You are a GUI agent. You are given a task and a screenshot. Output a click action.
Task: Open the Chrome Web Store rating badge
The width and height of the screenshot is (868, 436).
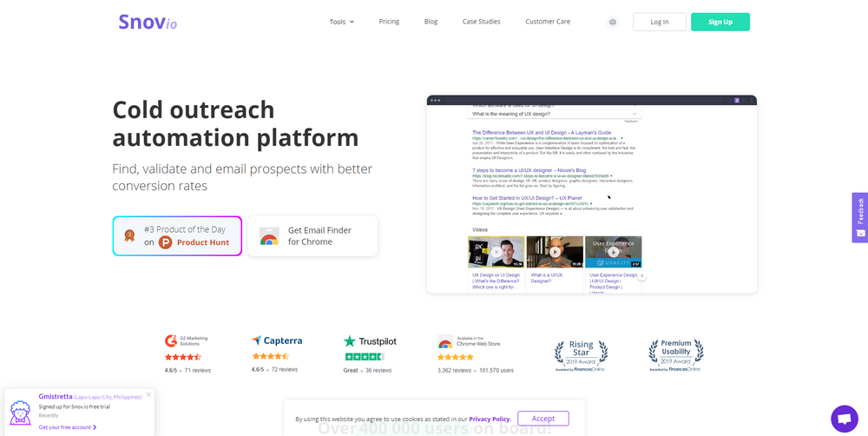tap(475, 354)
